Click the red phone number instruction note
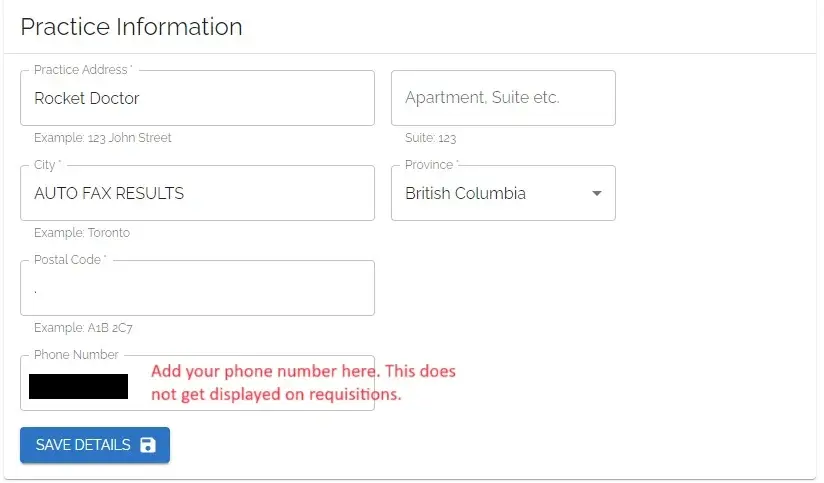824x483 pixels. 303,382
